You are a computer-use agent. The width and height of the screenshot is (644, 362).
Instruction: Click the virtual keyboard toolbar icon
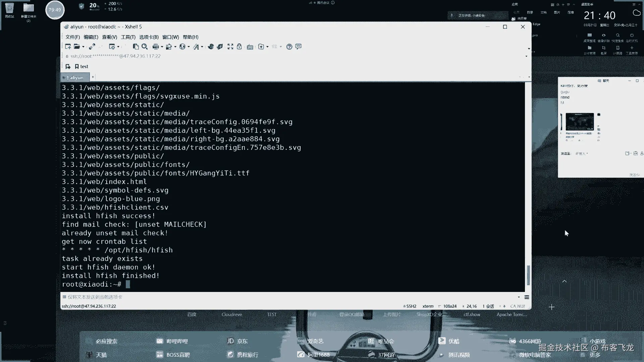250,47
